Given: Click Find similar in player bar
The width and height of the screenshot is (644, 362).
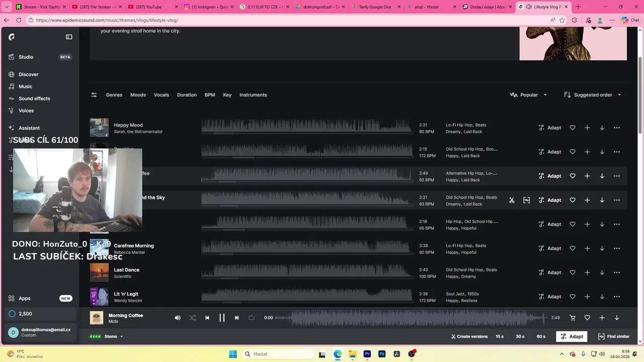Looking at the screenshot, I should tap(614, 336).
